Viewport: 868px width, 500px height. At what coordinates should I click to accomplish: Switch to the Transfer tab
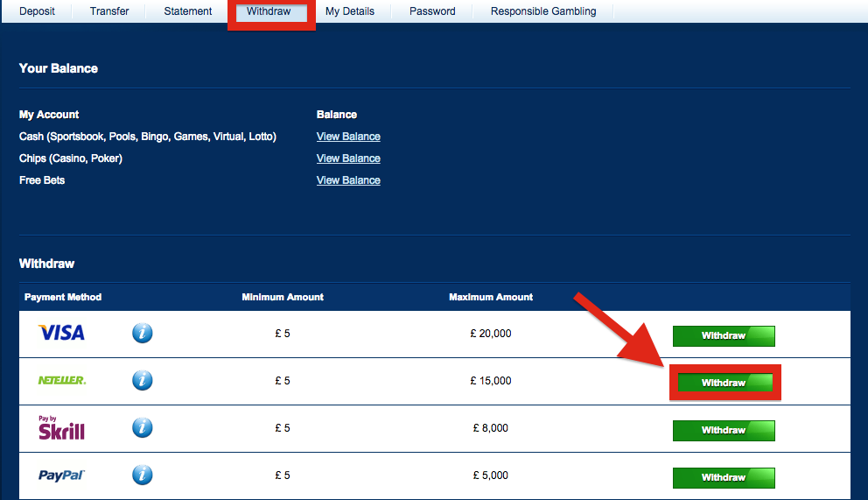109,11
